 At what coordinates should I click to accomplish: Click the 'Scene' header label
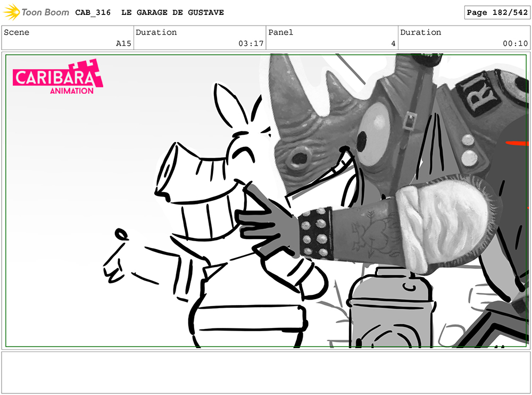(x=16, y=32)
